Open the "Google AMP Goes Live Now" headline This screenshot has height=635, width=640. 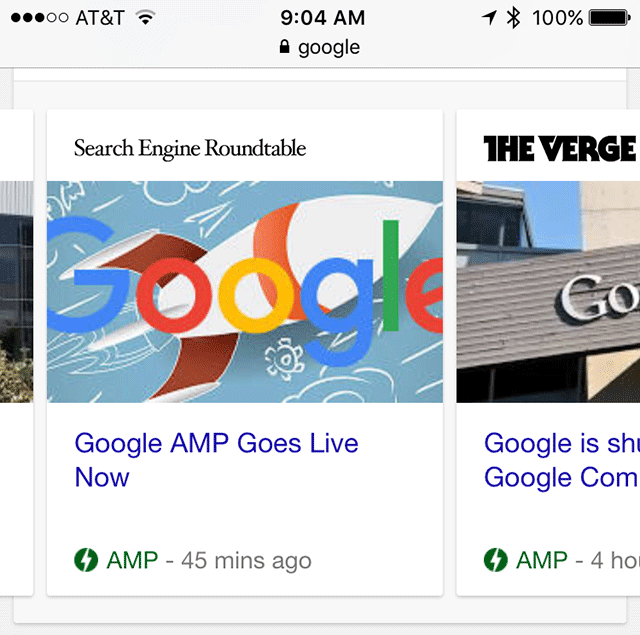tap(216, 459)
